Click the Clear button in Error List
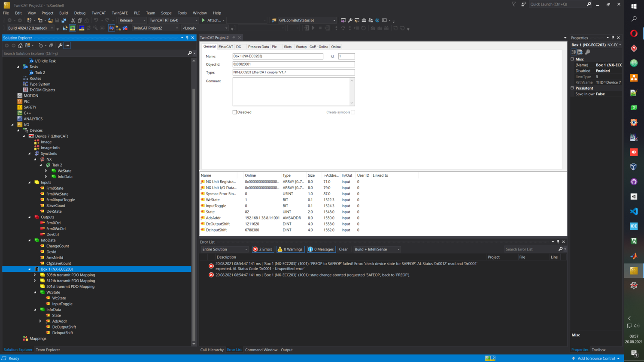The height and width of the screenshot is (362, 644). click(x=343, y=249)
